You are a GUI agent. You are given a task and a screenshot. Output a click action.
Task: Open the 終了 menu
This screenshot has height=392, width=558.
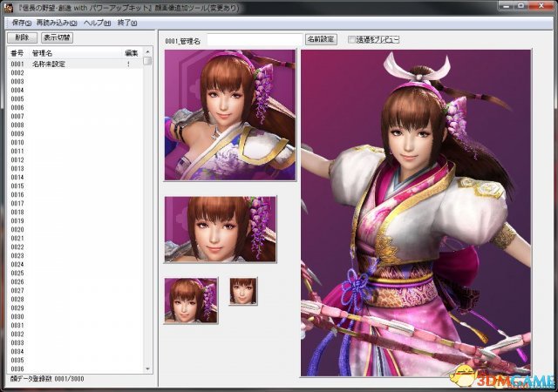tap(127, 24)
